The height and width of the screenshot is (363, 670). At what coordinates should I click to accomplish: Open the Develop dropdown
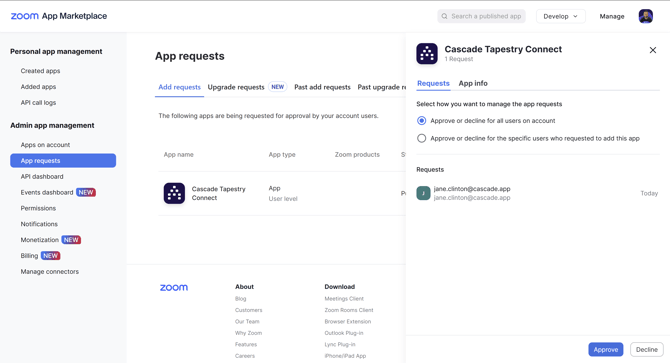click(561, 16)
